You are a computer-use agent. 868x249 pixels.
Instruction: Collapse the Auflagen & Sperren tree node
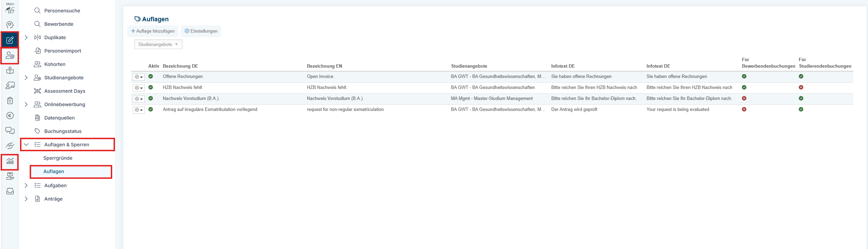pos(26,145)
